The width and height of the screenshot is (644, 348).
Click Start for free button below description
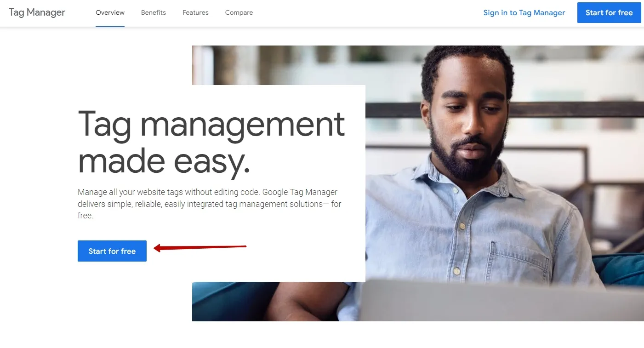click(x=112, y=251)
